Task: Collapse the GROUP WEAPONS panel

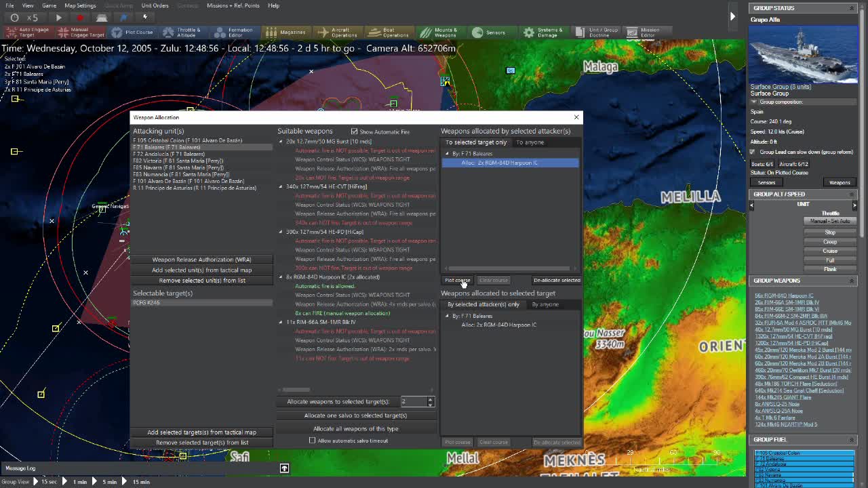Action: pyautogui.click(x=852, y=281)
